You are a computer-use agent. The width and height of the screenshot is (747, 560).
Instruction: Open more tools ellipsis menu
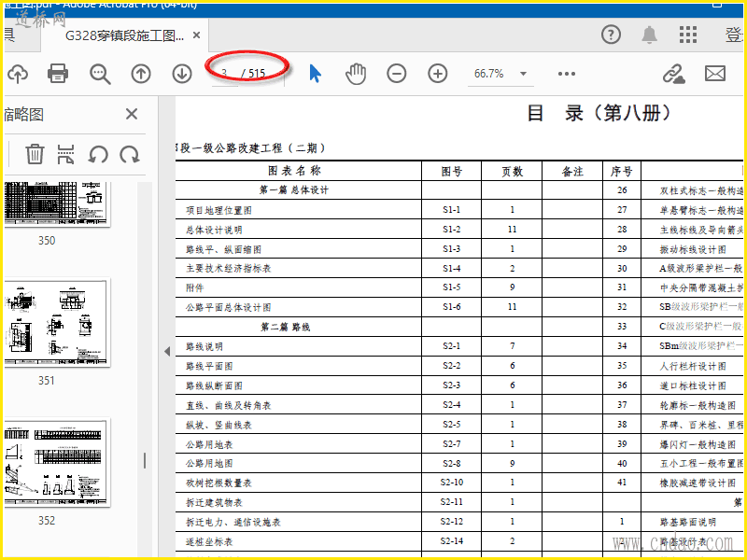coord(567,74)
